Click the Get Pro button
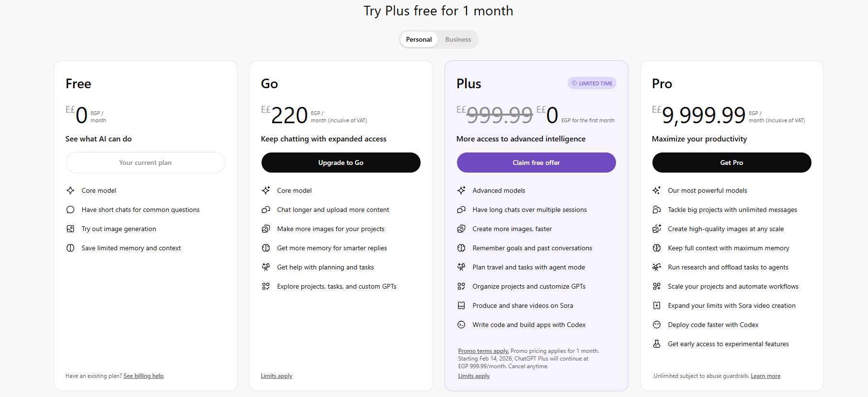Screen dimensions: 868x397 [x=731, y=163]
